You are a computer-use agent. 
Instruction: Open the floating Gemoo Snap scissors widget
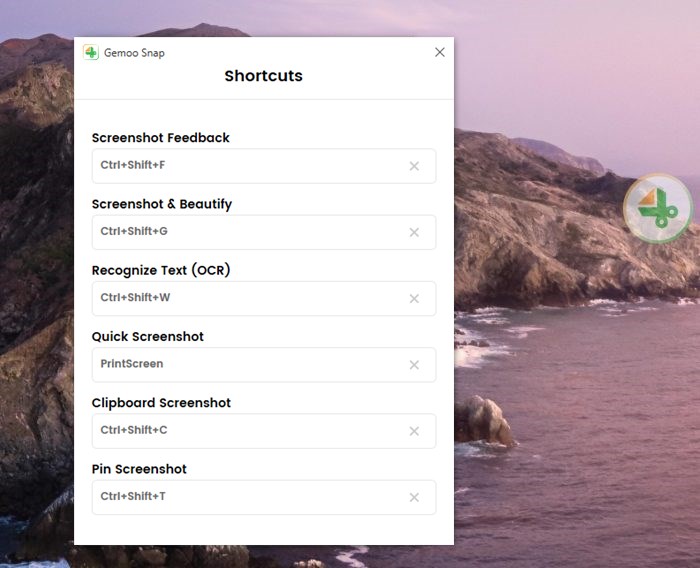658,208
